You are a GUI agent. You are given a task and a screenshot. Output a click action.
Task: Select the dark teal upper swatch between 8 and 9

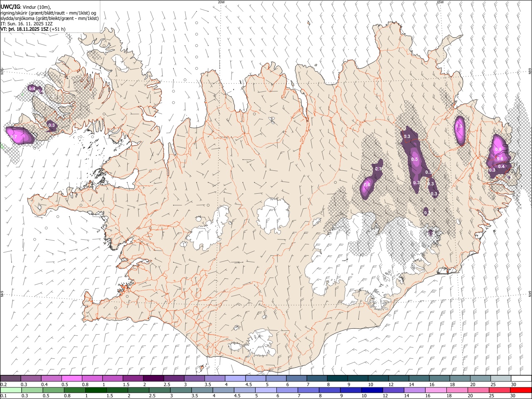(337, 378)
